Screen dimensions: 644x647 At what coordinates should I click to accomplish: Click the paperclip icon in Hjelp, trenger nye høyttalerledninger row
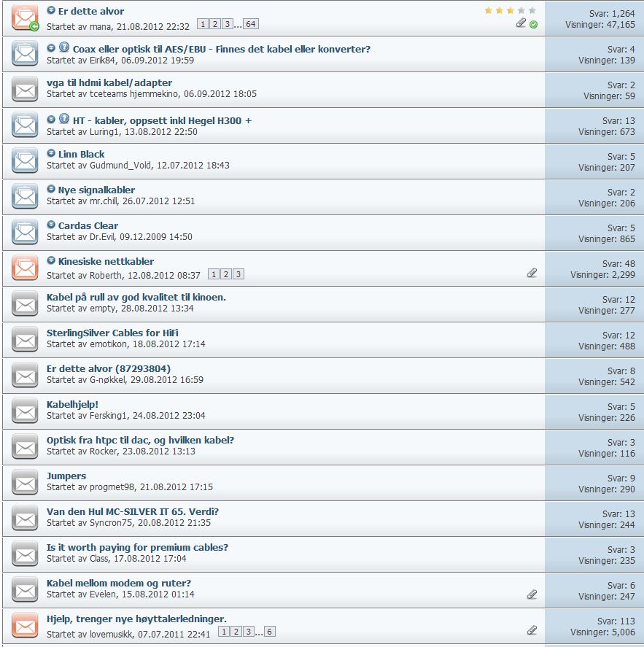click(532, 630)
